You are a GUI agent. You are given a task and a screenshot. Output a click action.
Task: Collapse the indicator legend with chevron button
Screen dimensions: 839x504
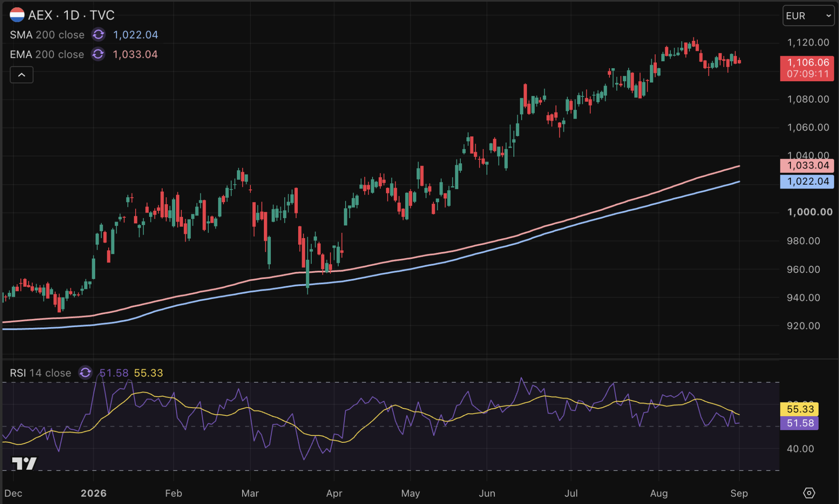pyautogui.click(x=22, y=75)
